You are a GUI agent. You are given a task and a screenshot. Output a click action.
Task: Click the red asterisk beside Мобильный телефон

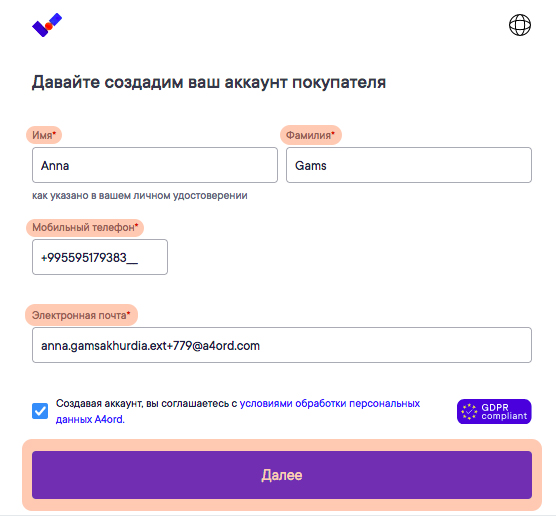pyautogui.click(x=137, y=225)
